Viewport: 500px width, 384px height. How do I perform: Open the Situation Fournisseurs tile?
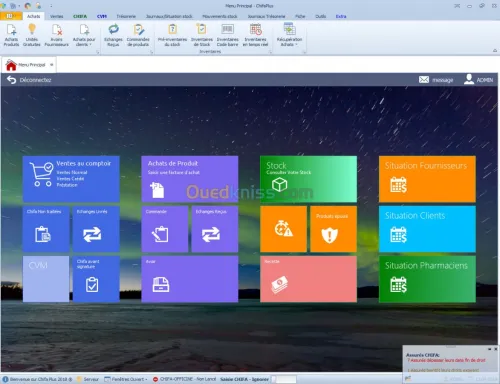(427, 179)
